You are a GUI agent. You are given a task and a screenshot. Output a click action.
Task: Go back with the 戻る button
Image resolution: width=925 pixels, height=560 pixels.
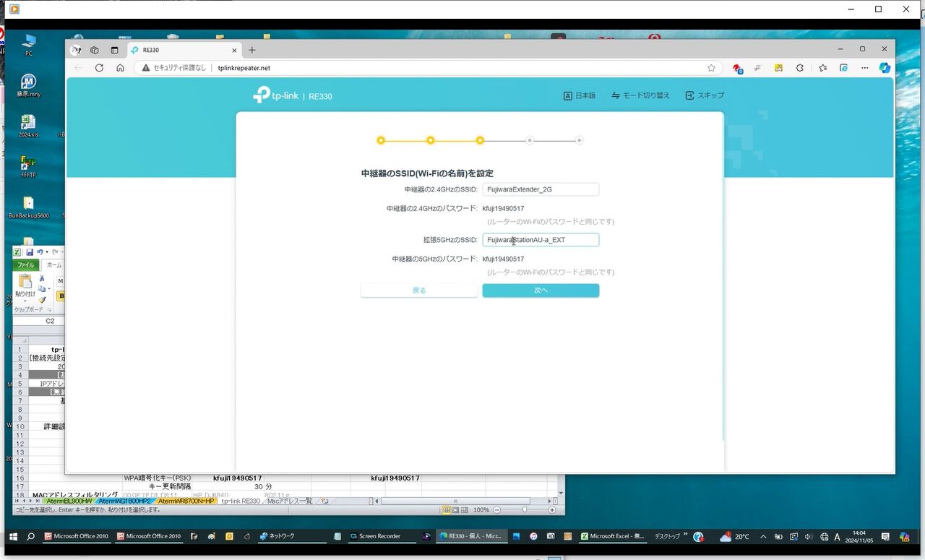pyautogui.click(x=419, y=290)
